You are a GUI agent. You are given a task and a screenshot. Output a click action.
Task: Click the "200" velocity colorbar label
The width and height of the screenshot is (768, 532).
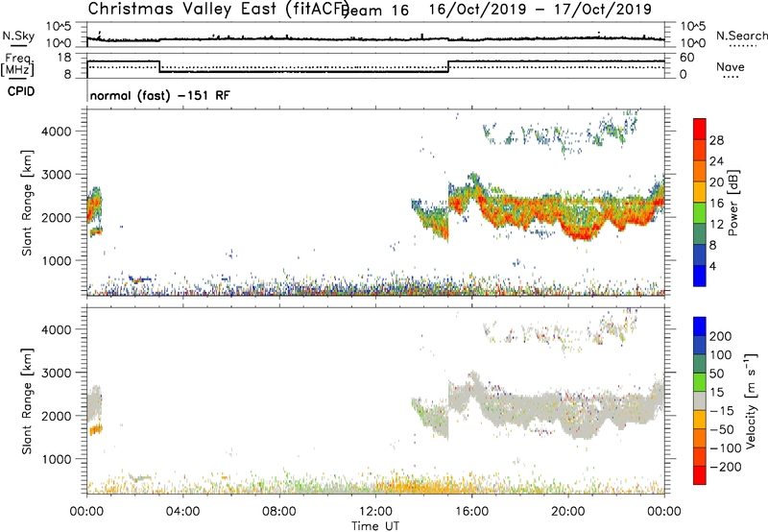721,336
